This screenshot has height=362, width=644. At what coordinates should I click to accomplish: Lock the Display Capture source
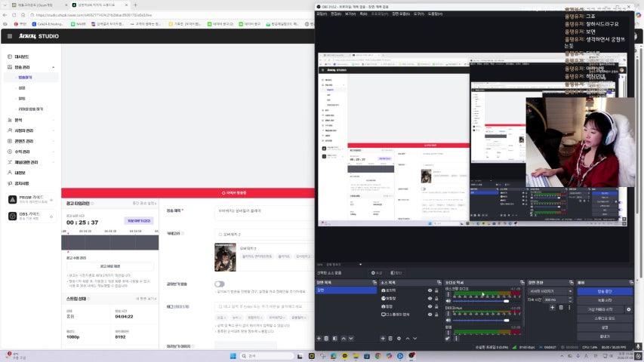(436, 314)
